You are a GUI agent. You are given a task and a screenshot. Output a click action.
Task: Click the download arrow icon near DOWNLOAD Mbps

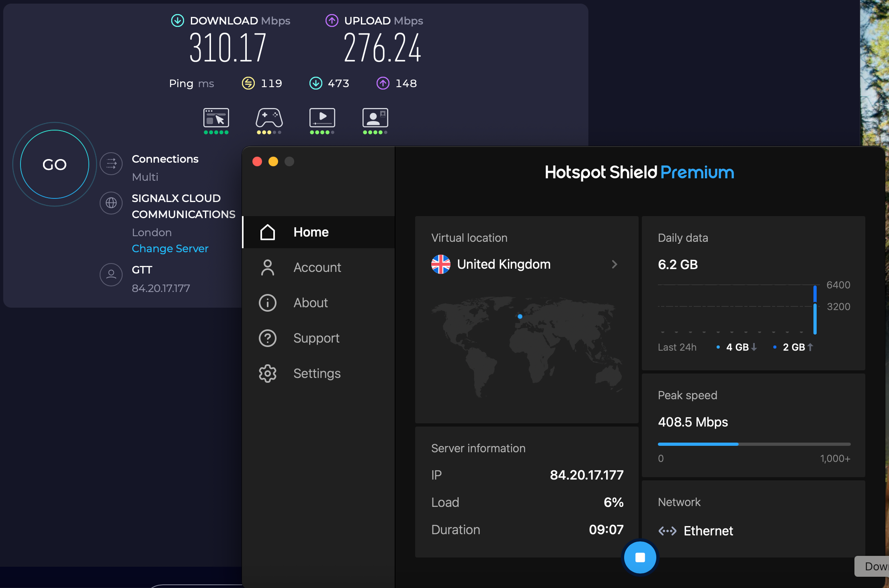tap(178, 20)
